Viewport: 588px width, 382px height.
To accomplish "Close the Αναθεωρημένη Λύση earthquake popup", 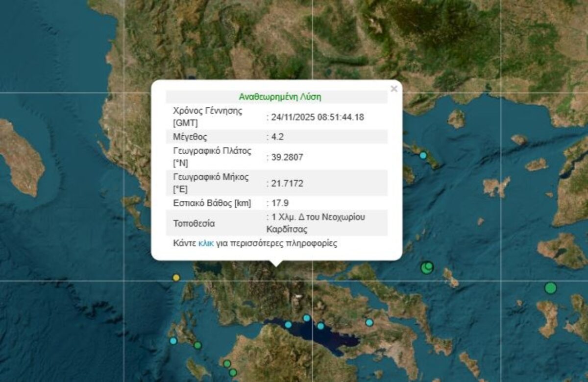I will point(393,88).
